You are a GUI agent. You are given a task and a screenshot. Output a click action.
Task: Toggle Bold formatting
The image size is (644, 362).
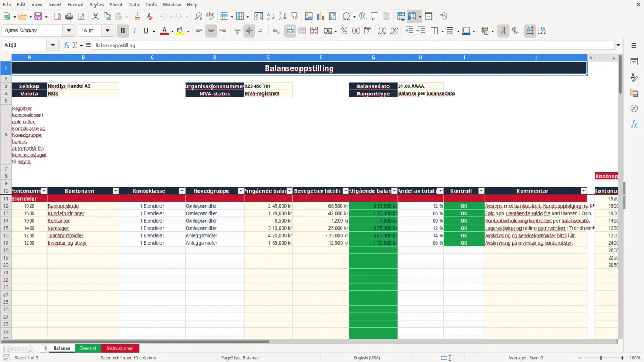coord(123,31)
